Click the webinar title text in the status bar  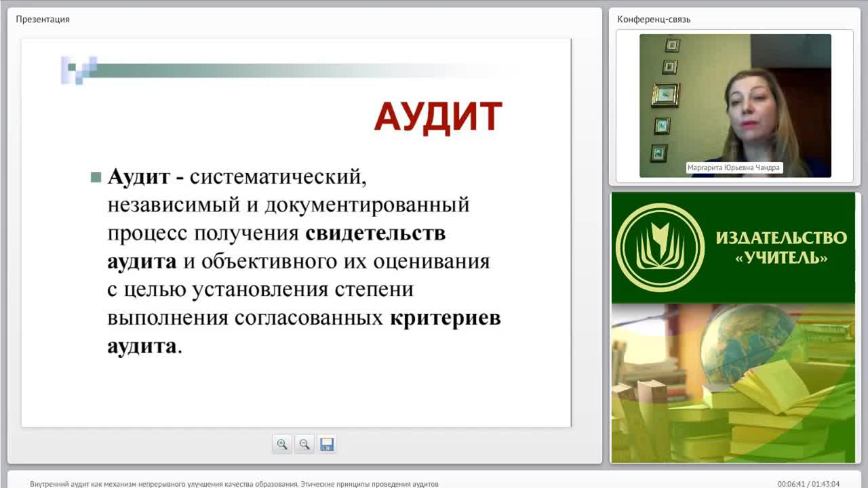coord(234,484)
